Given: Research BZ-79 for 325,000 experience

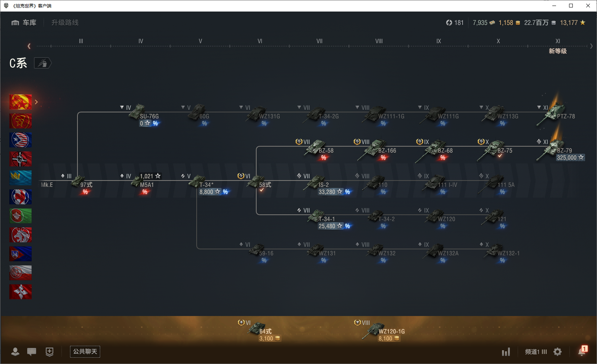Looking at the screenshot, I should (x=571, y=158).
